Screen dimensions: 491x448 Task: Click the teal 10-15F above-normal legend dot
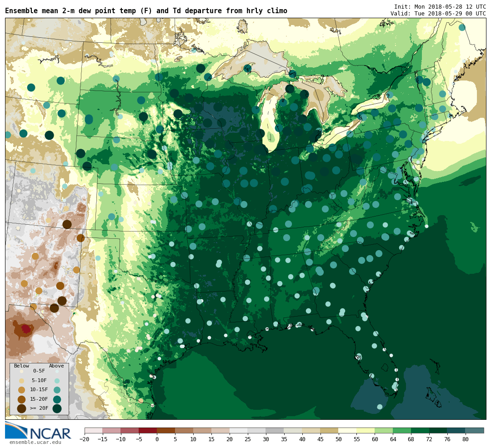click(x=57, y=390)
